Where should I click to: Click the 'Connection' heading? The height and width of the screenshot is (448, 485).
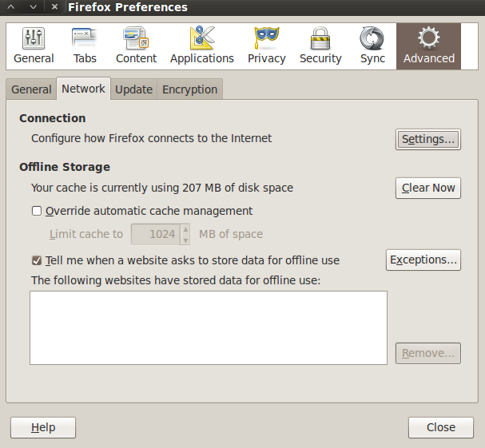[52, 118]
